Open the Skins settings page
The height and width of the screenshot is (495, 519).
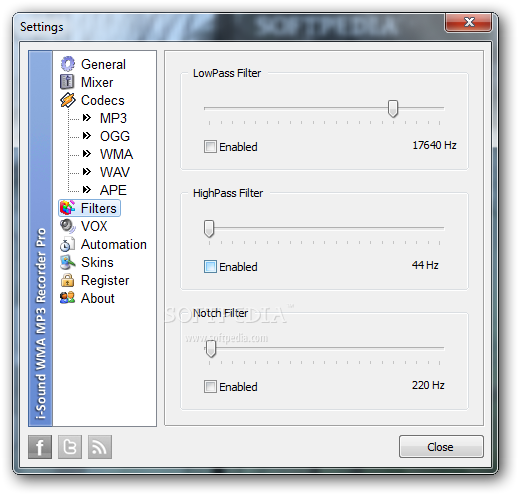coord(97,262)
